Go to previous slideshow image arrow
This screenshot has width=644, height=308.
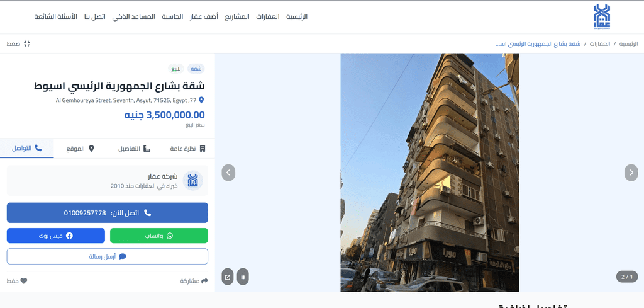[x=228, y=173]
